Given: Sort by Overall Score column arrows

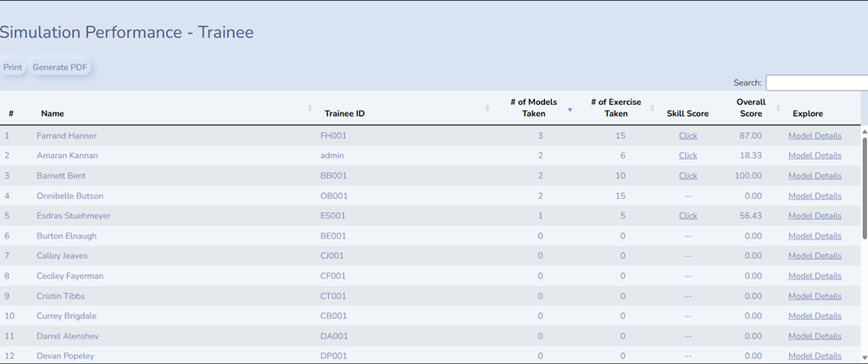Looking at the screenshot, I should tap(778, 108).
